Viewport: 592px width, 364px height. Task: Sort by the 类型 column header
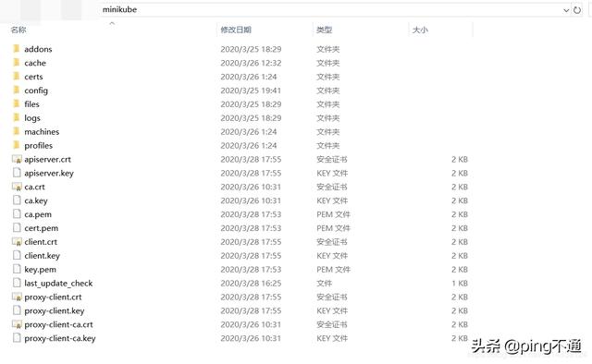325,30
